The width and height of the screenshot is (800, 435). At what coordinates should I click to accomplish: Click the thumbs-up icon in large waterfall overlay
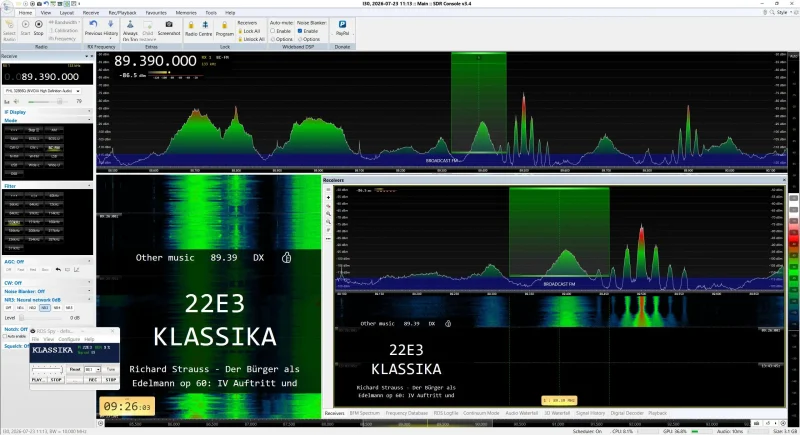286,258
